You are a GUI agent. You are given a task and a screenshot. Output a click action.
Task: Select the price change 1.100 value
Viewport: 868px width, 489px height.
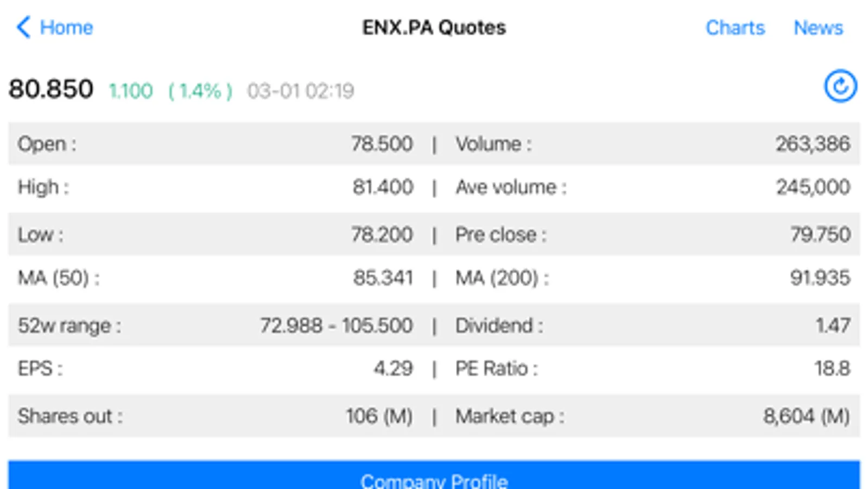(131, 91)
